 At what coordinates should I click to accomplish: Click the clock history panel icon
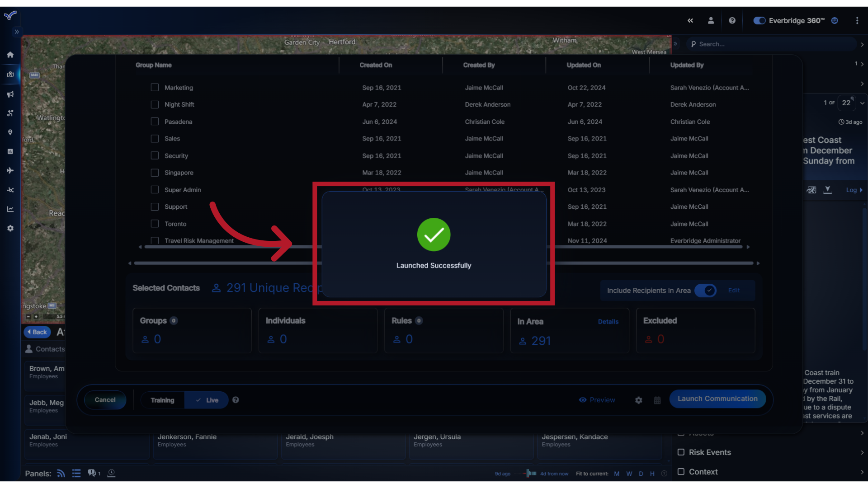point(111,473)
